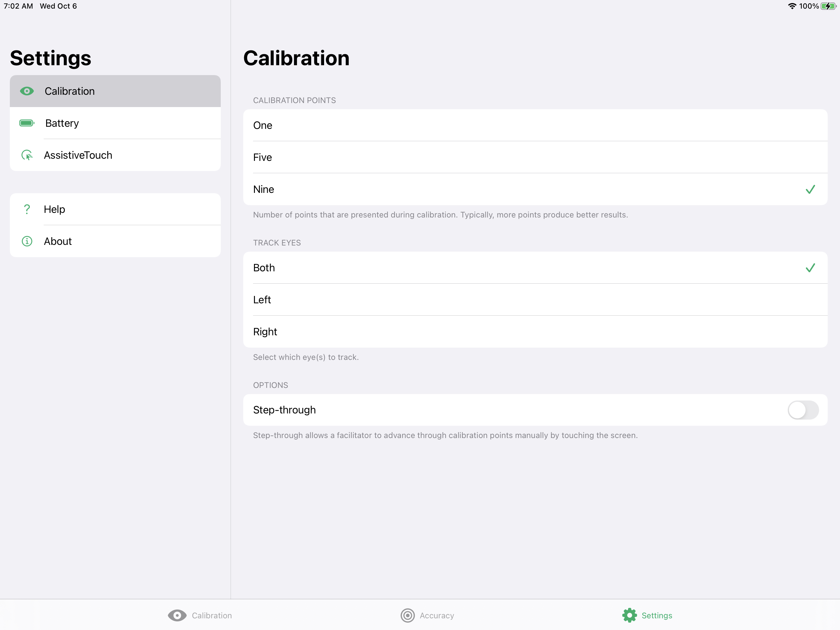The image size is (840, 630).
Task: Click the AssistiveTouch cursor icon
Action: [x=27, y=155]
